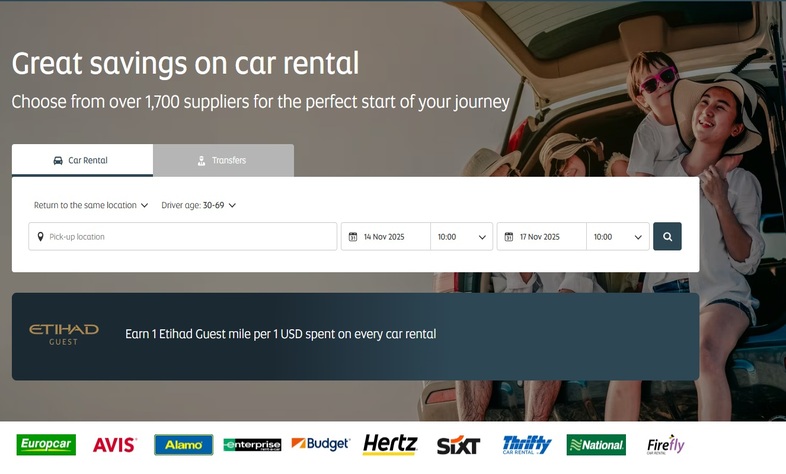The image size is (786, 474).
Task: Select the Alamo brand logo
Action: pyautogui.click(x=183, y=445)
